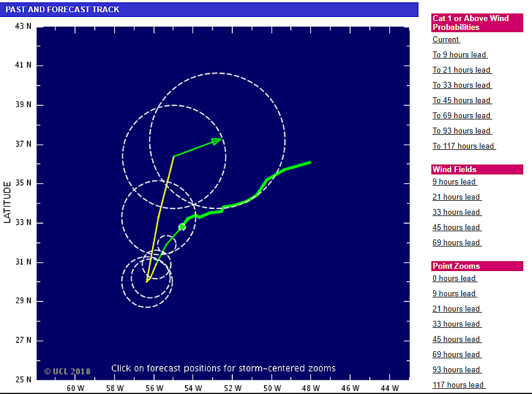This screenshot has width=532, height=394.
Task: View the 9 hours lead wind field
Action: tap(454, 182)
